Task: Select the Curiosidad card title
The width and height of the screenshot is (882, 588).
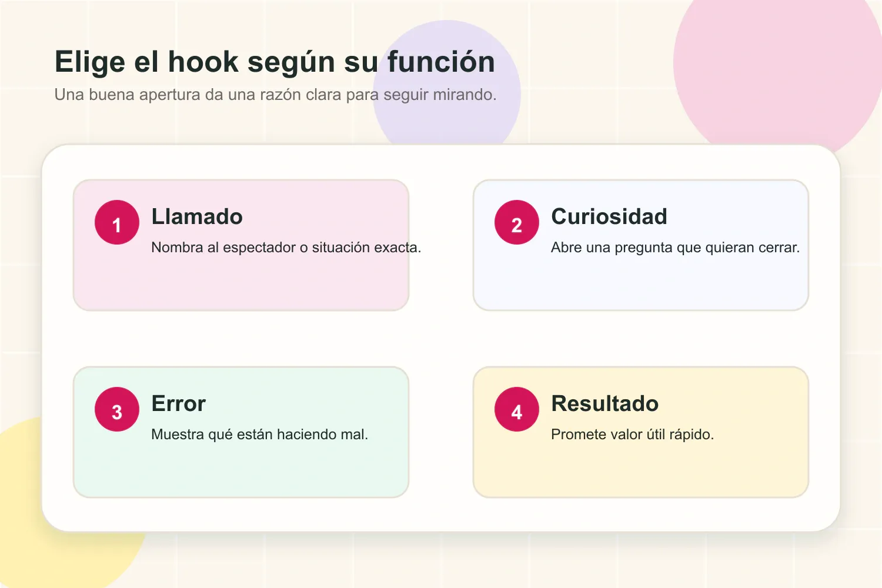Action: (609, 216)
